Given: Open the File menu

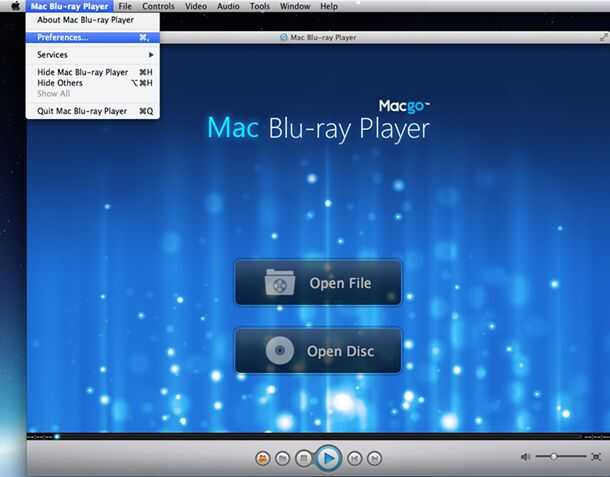Looking at the screenshot, I should [125, 6].
